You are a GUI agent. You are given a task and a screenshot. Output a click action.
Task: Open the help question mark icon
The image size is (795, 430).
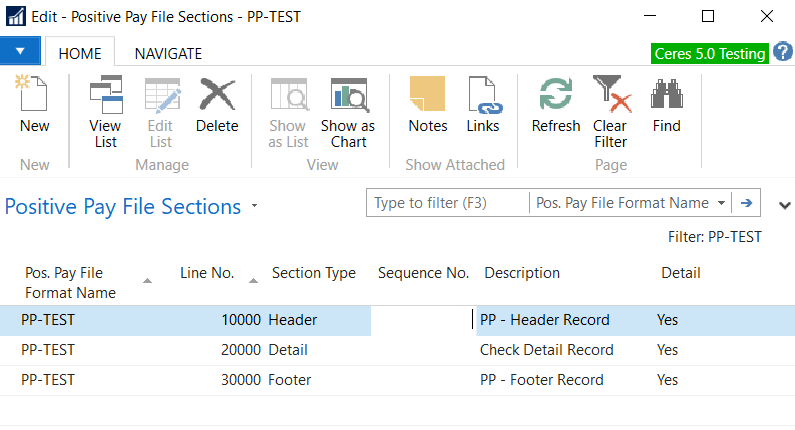(782, 52)
